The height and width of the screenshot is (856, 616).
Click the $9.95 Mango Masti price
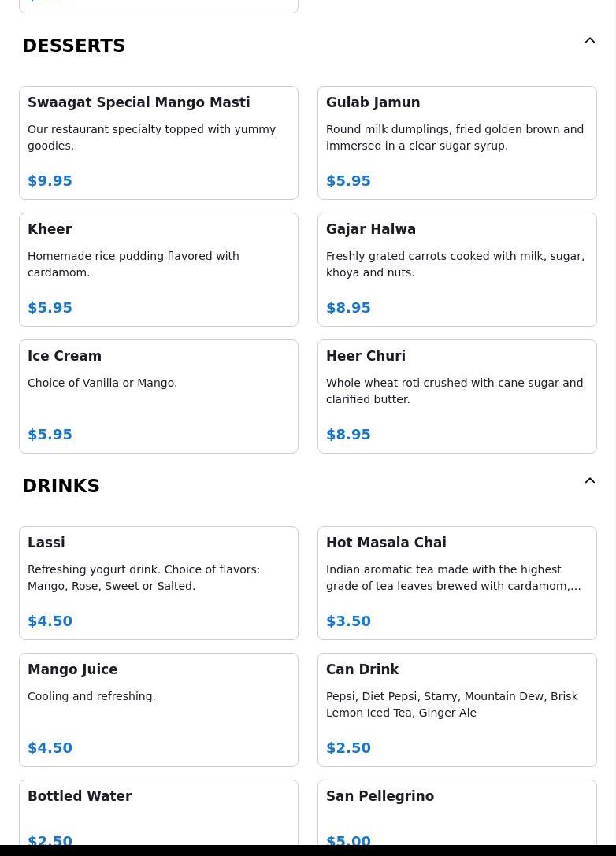pyautogui.click(x=50, y=180)
